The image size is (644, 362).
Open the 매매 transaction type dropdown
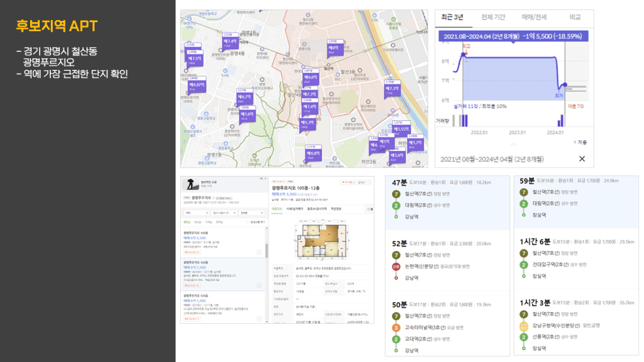tap(196, 213)
